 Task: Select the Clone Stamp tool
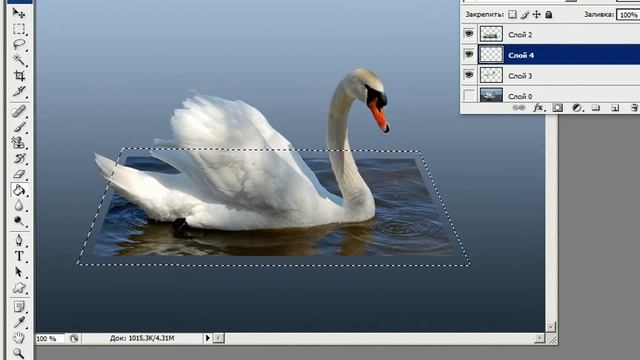(19, 142)
